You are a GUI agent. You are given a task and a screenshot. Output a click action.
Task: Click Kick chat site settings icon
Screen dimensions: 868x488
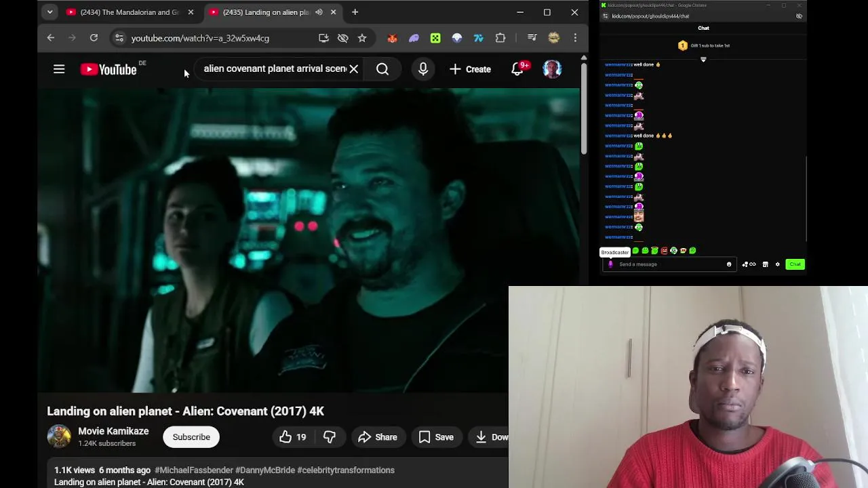pos(605,16)
